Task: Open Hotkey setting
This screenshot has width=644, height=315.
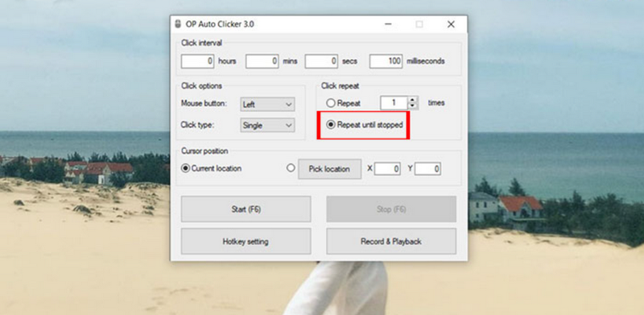Action: click(x=246, y=242)
